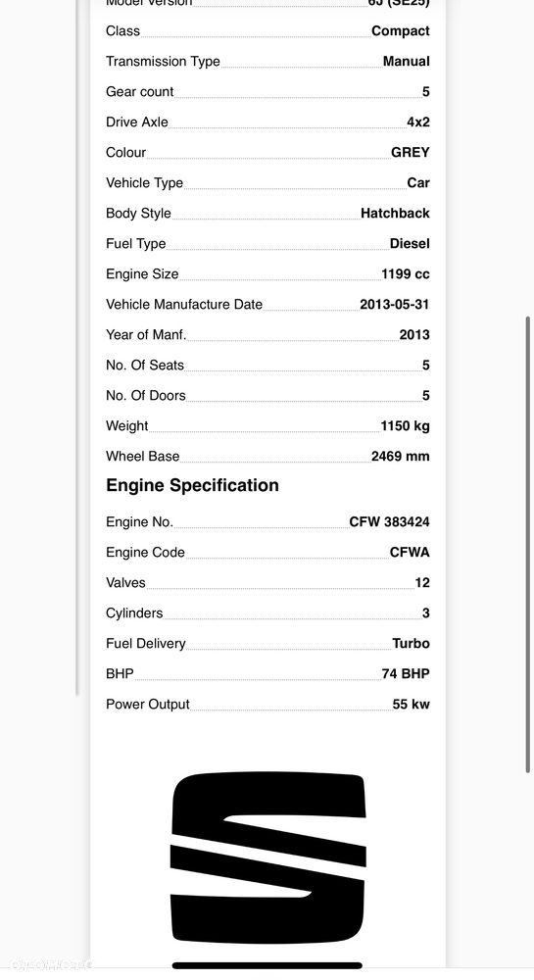Click the Power Output 55 kw value
The width and height of the screenshot is (534, 980).
pyautogui.click(x=411, y=705)
